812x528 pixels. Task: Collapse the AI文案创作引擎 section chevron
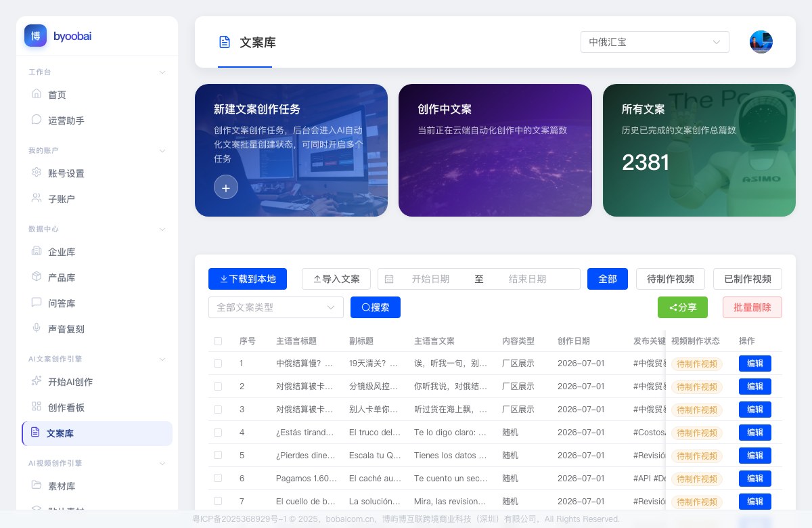162,359
